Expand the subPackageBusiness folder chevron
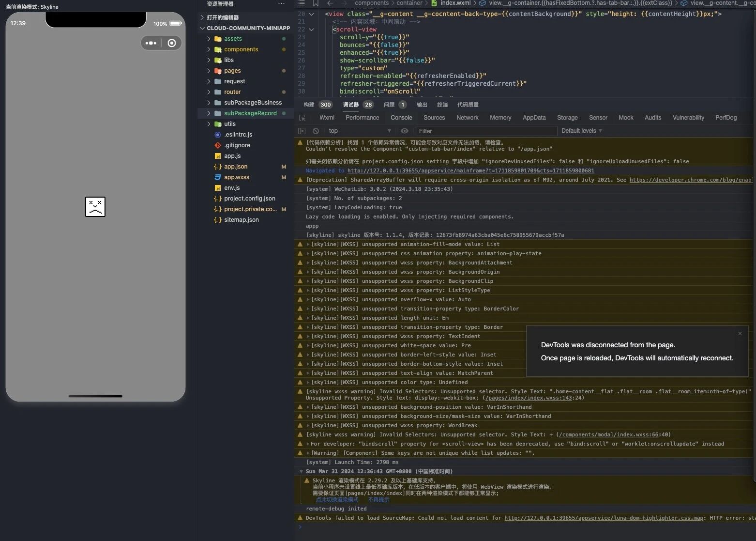 pyautogui.click(x=209, y=103)
